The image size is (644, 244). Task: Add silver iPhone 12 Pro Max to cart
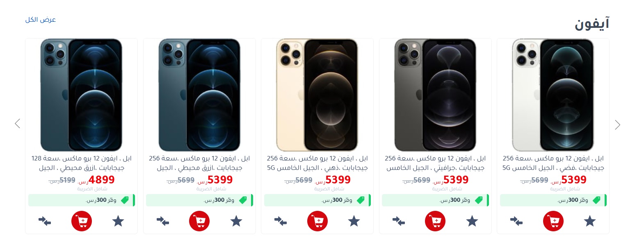click(553, 221)
